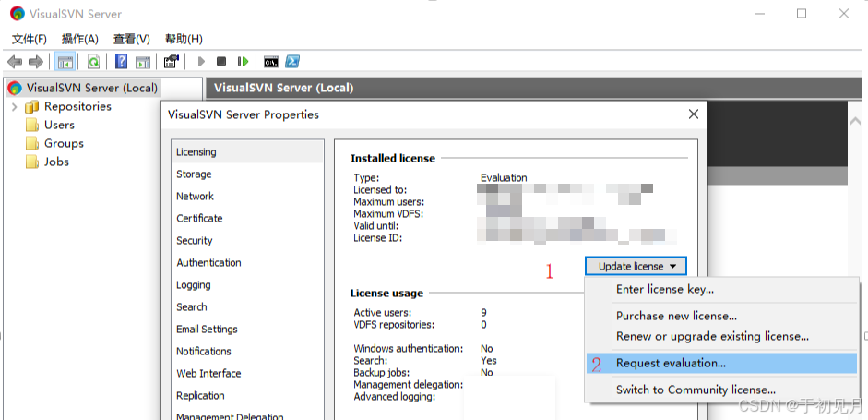868x420 pixels.
Task: Close the VisualSVN Server Properties dialog
Action: coord(693,114)
